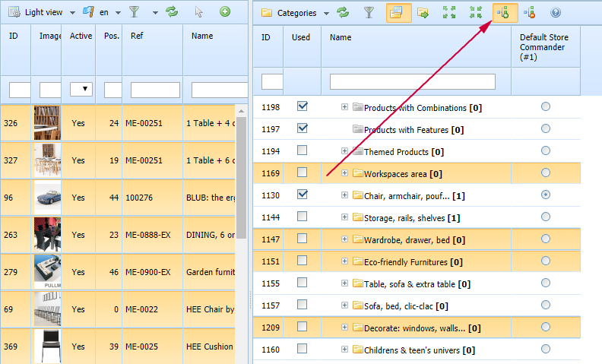This screenshot has width=602, height=364.
Task: Collapse all category tree nodes
Action: pyautogui.click(x=476, y=12)
